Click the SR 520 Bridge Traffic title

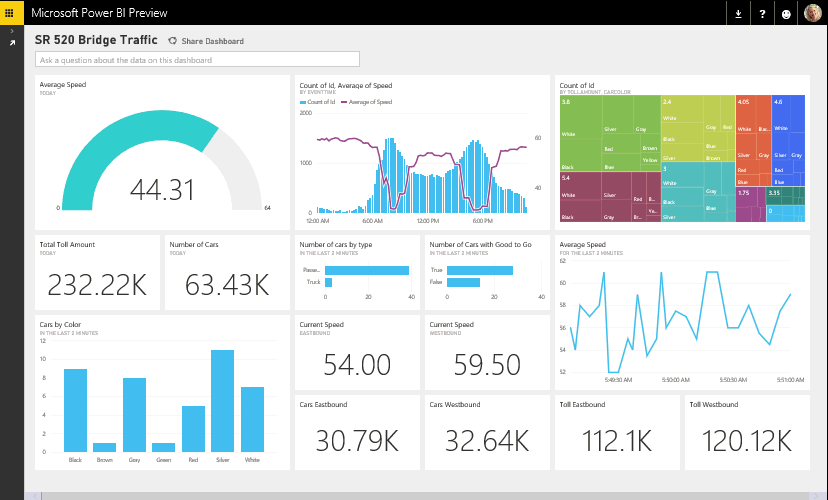[97, 40]
